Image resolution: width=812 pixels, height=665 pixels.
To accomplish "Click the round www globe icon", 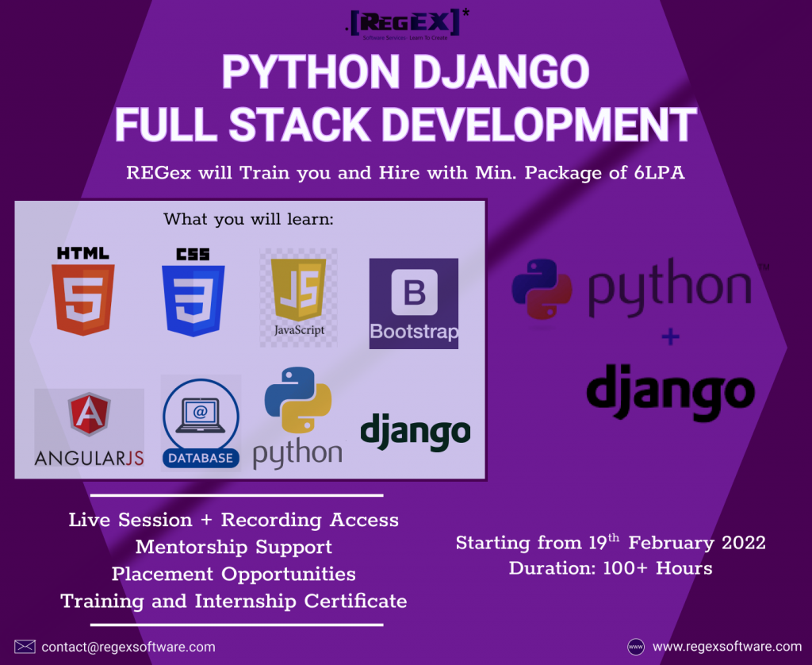I will pyautogui.click(x=636, y=647).
